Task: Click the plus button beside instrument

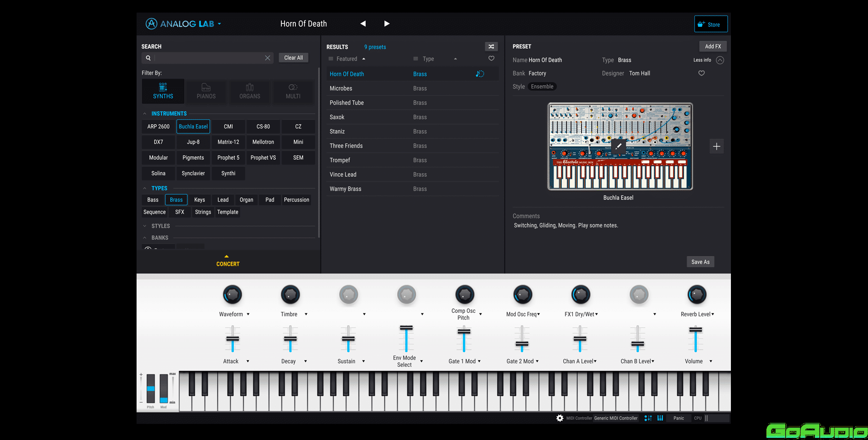Action: click(716, 146)
